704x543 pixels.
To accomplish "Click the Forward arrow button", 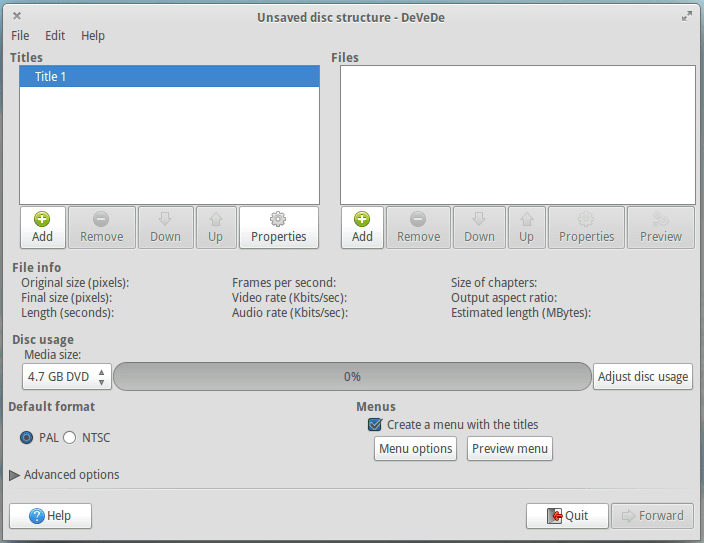I will tap(652, 516).
